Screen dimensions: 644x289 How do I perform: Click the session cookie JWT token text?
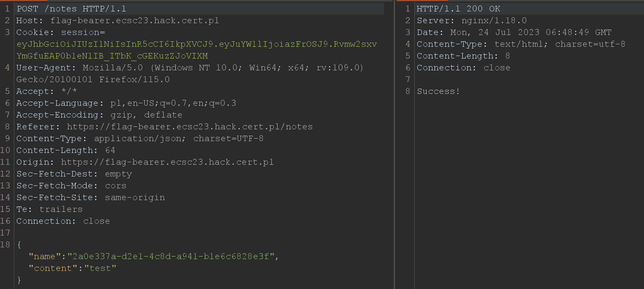tap(196, 50)
